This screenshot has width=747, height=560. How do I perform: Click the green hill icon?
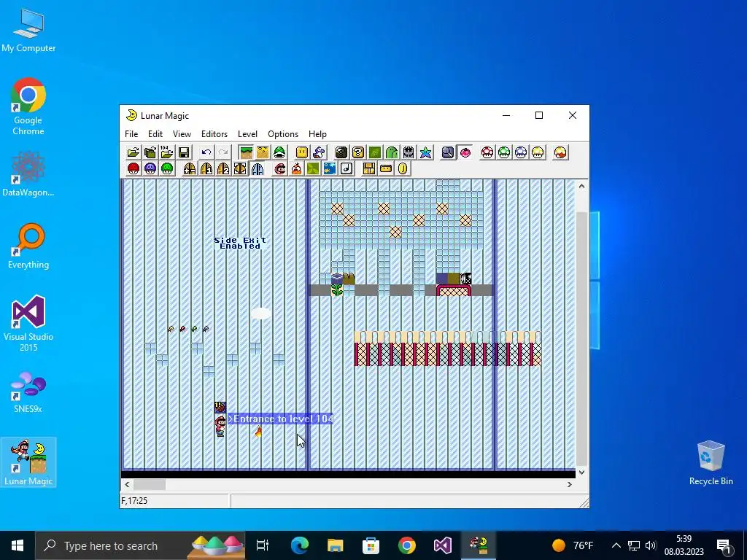point(392,152)
